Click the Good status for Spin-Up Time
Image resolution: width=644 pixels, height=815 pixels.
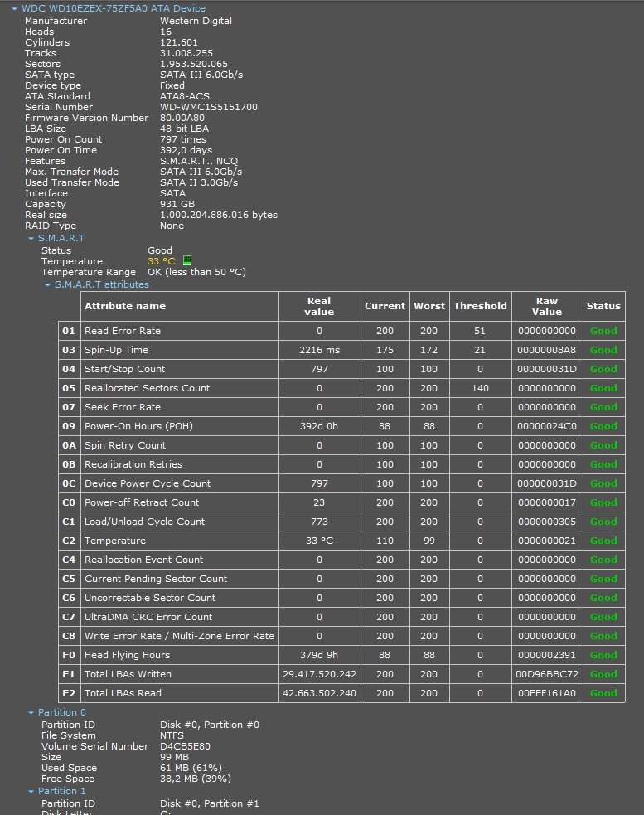tap(603, 350)
